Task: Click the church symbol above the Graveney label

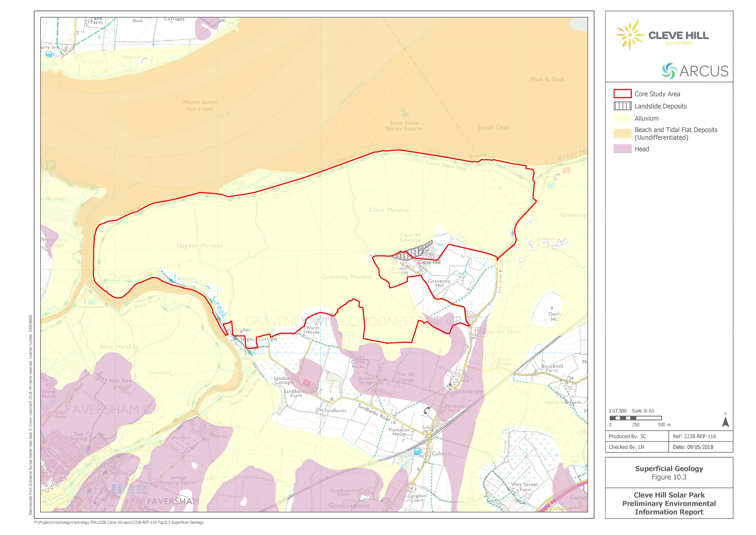Action: [x=450, y=384]
